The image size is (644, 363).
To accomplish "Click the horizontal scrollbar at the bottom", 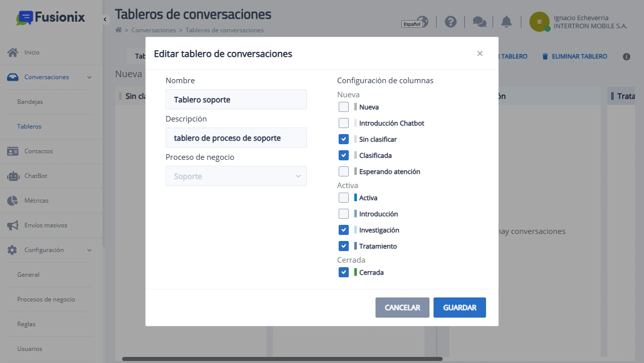I will pos(282,359).
